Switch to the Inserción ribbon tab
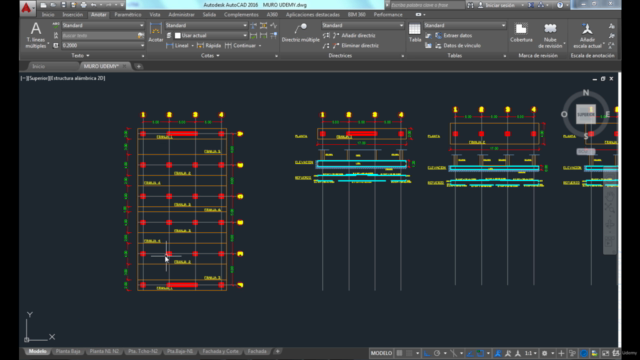Screen dimensions: 640x360 (72, 15)
